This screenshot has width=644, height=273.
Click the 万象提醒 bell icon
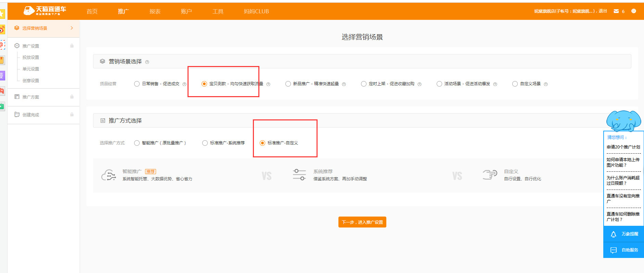click(613, 234)
